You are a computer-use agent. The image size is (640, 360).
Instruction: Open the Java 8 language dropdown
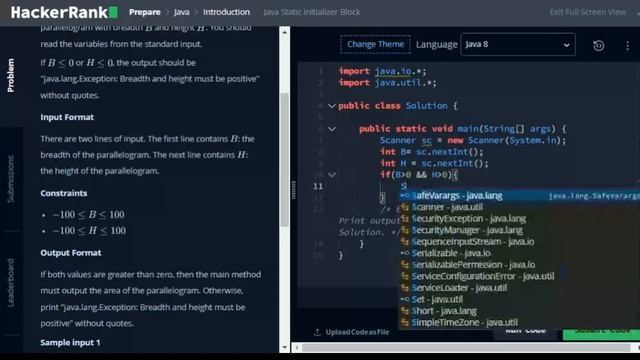pyautogui.click(x=518, y=44)
